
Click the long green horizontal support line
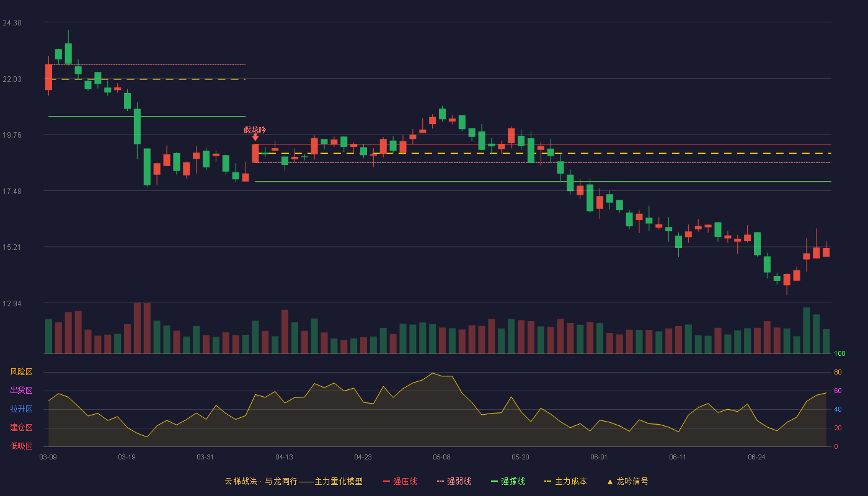[x=543, y=182]
